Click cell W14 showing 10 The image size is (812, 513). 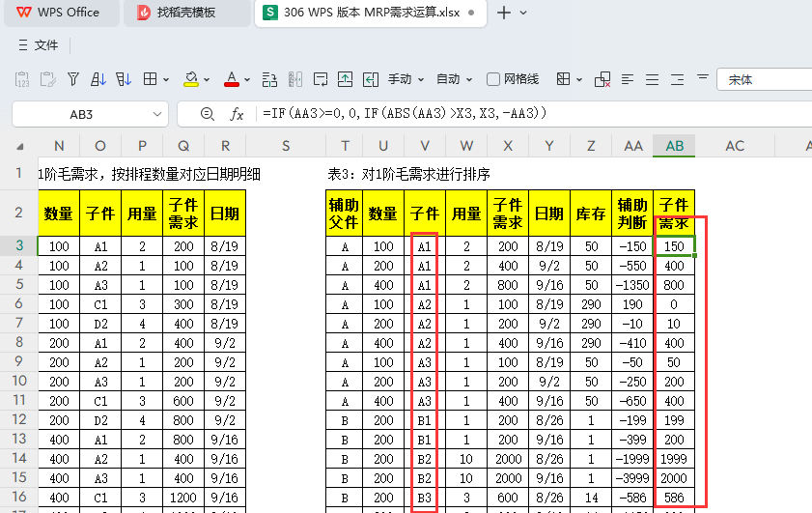pos(466,459)
